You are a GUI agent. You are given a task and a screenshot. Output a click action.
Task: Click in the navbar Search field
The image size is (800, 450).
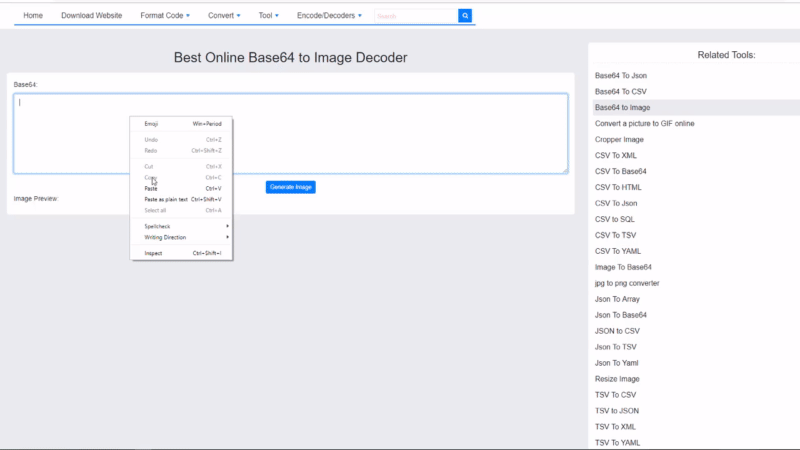coord(415,16)
